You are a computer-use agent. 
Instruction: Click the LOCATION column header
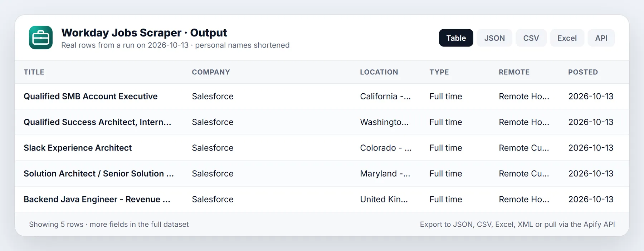379,72
